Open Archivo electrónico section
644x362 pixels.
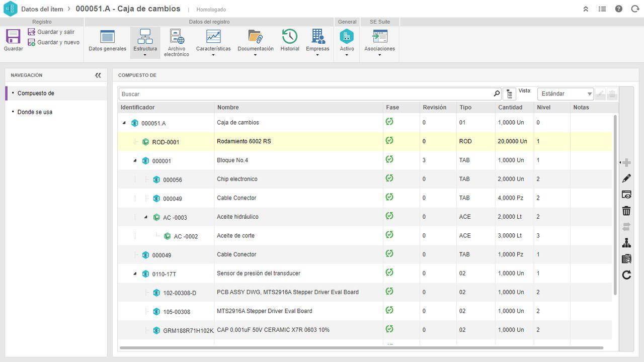click(177, 43)
